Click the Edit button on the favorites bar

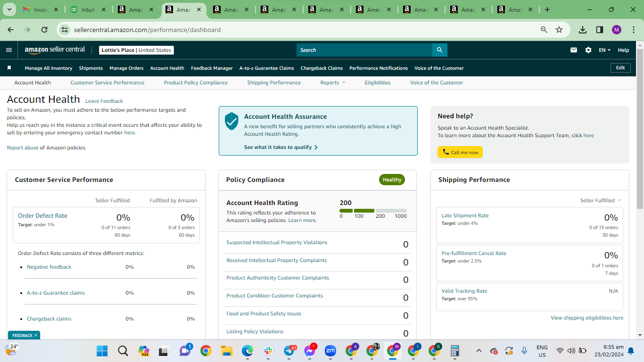coord(620,68)
